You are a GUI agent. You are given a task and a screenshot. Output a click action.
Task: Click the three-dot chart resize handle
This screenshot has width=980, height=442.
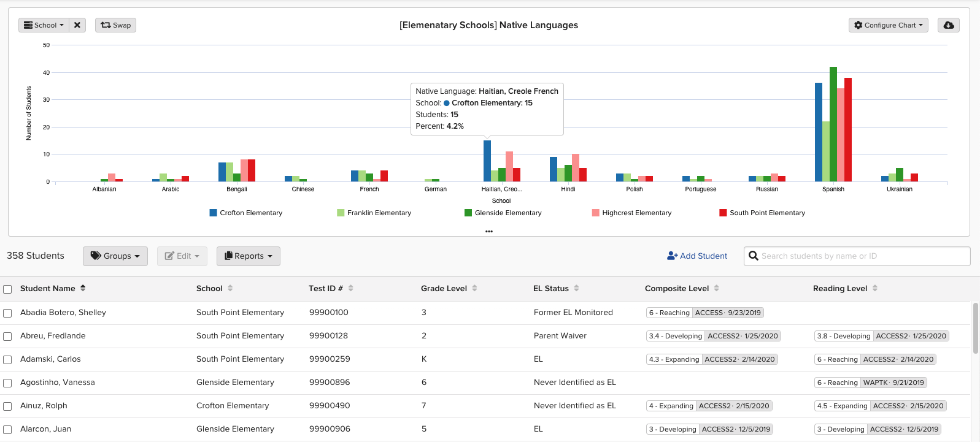click(489, 231)
